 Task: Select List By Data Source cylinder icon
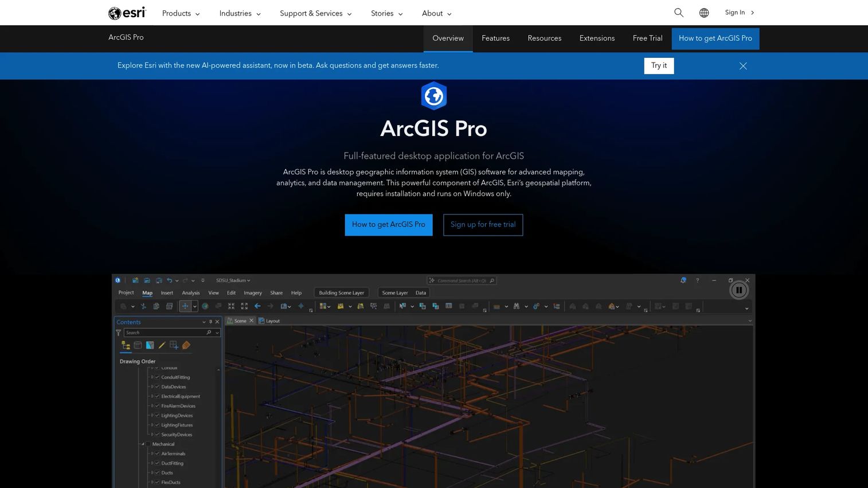[138, 345]
